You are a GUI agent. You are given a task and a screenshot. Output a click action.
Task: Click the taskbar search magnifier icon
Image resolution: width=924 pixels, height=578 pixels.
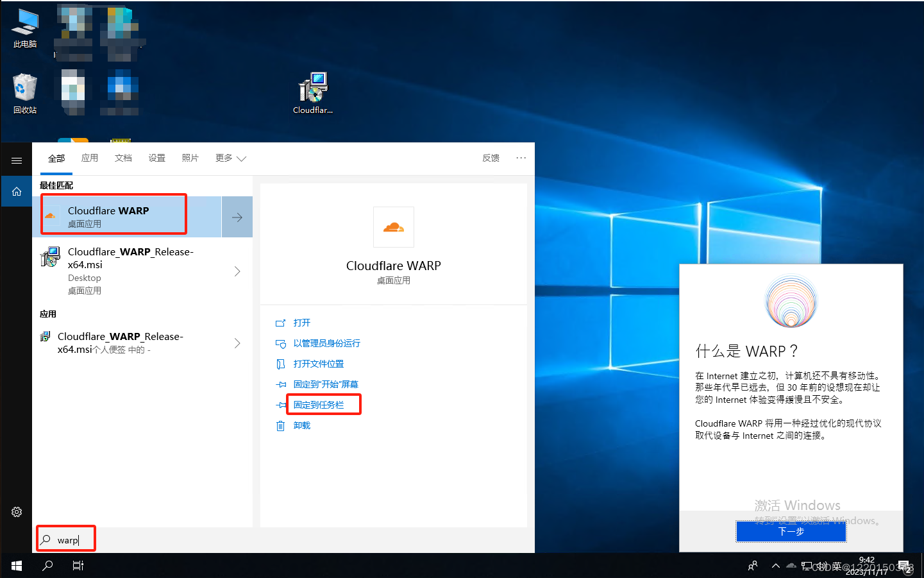click(47, 566)
